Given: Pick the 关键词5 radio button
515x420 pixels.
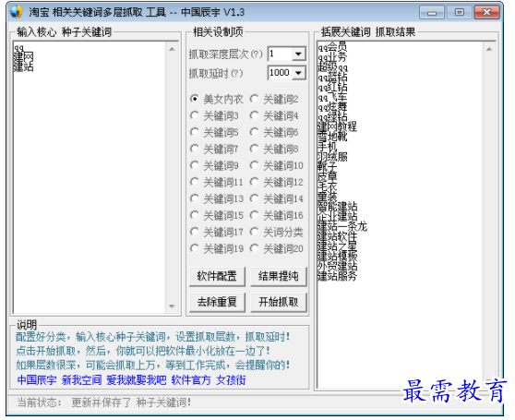Looking at the screenshot, I should 195,132.
